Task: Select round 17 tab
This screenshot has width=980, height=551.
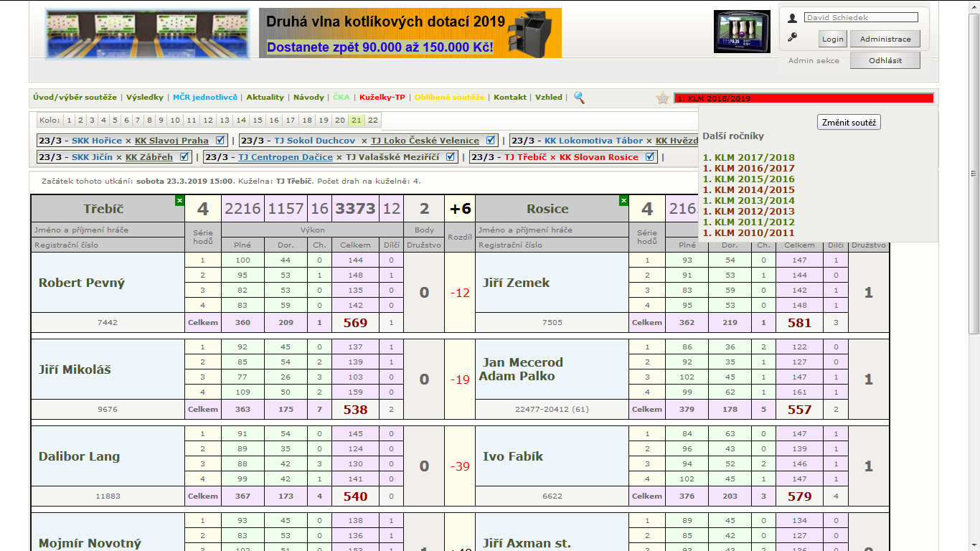Action: click(x=291, y=121)
